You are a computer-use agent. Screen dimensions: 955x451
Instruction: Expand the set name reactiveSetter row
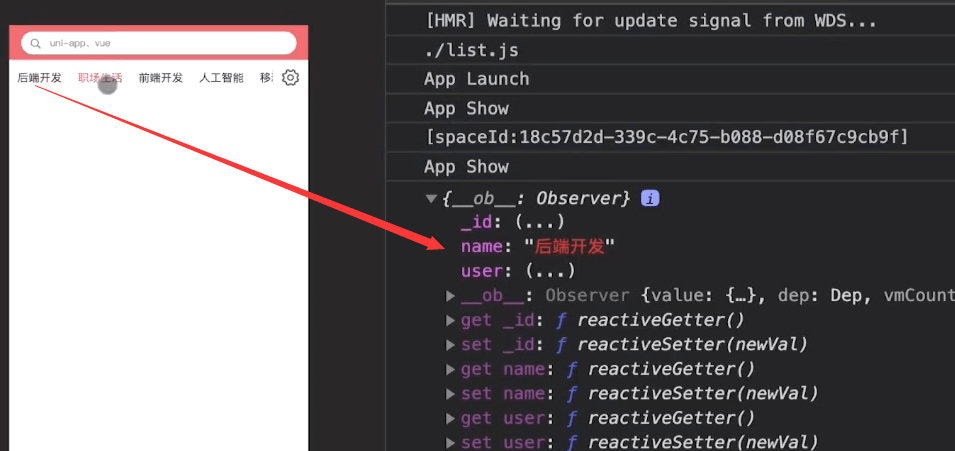click(x=450, y=393)
